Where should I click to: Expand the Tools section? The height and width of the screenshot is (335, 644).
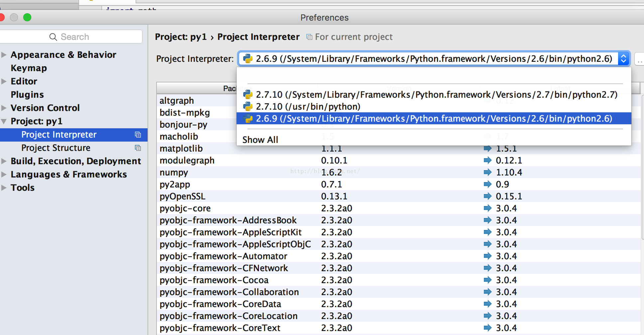click(4, 187)
